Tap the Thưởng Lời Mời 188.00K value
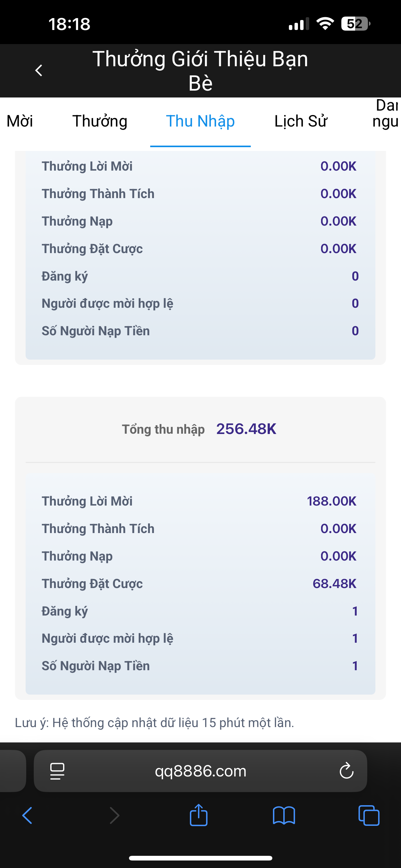Screen dimensions: 401x868 click(331, 501)
